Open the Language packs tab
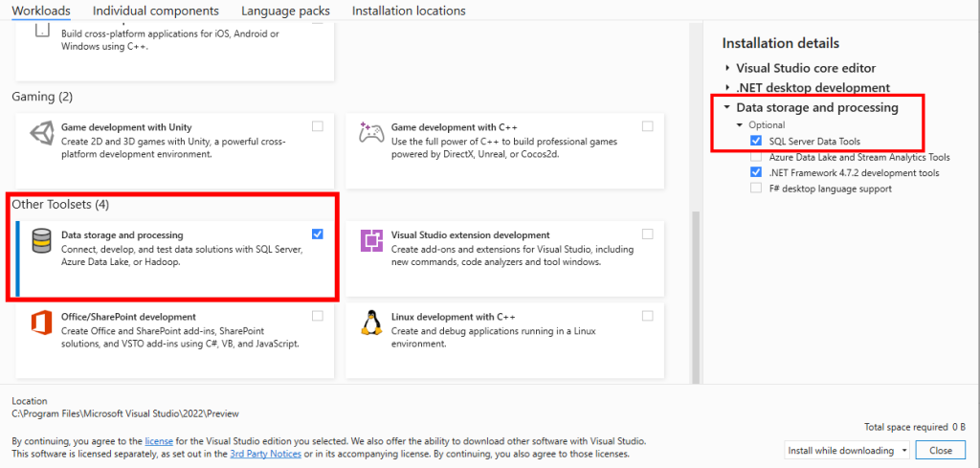The width and height of the screenshot is (980, 468). [285, 11]
